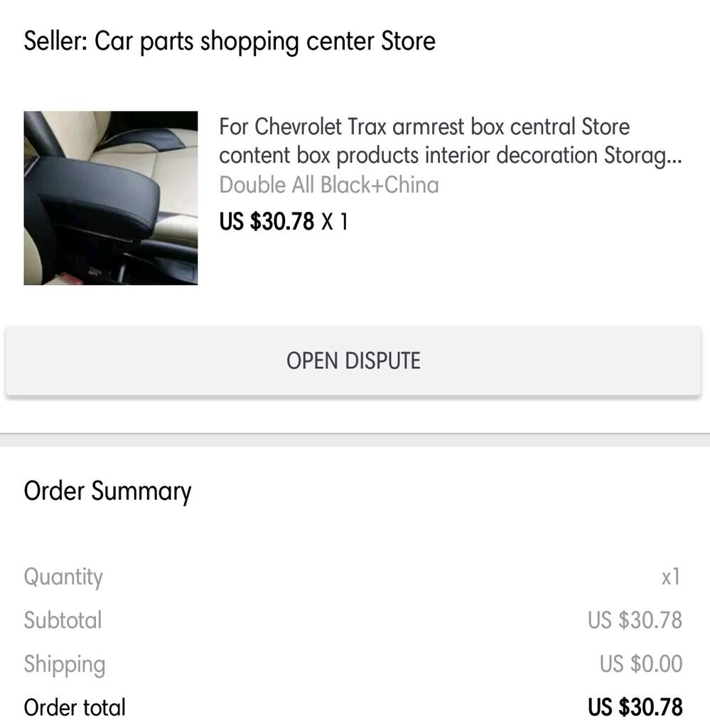
Task: Open the Chevrolet Trax armrest product title
Action: tap(424, 127)
